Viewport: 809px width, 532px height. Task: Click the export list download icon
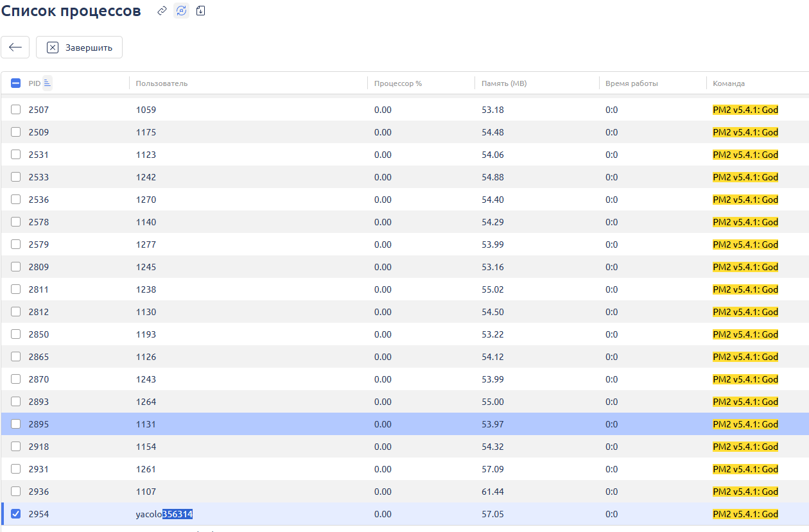(x=201, y=11)
